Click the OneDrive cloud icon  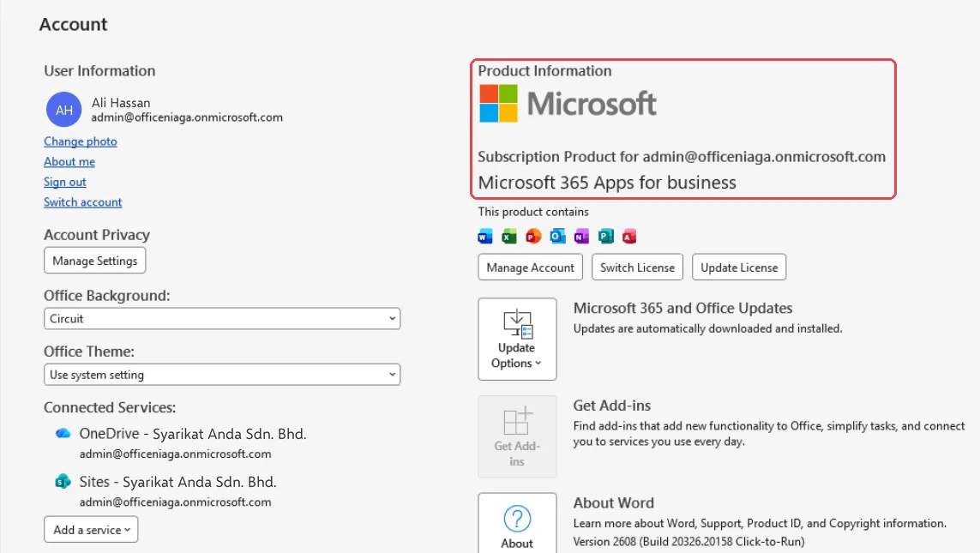pos(63,433)
